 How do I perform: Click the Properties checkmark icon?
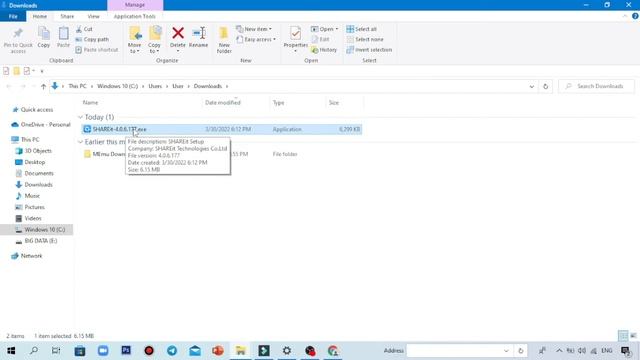coord(296,33)
